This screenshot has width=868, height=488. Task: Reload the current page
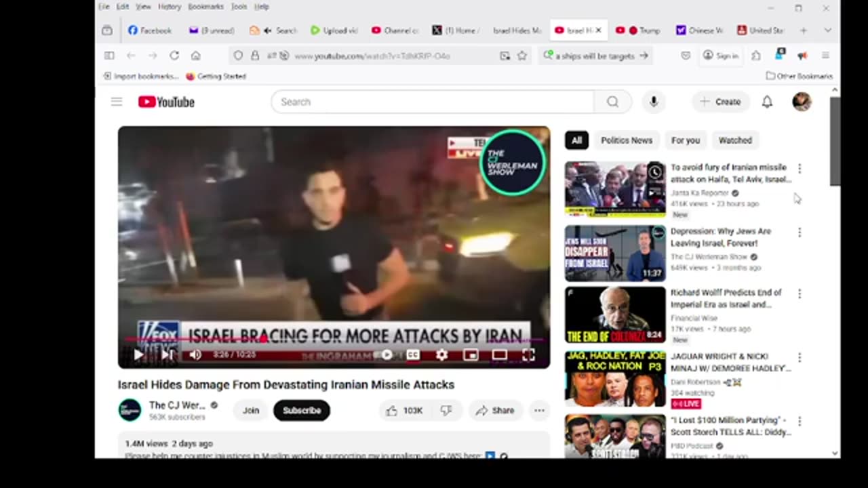click(x=174, y=56)
